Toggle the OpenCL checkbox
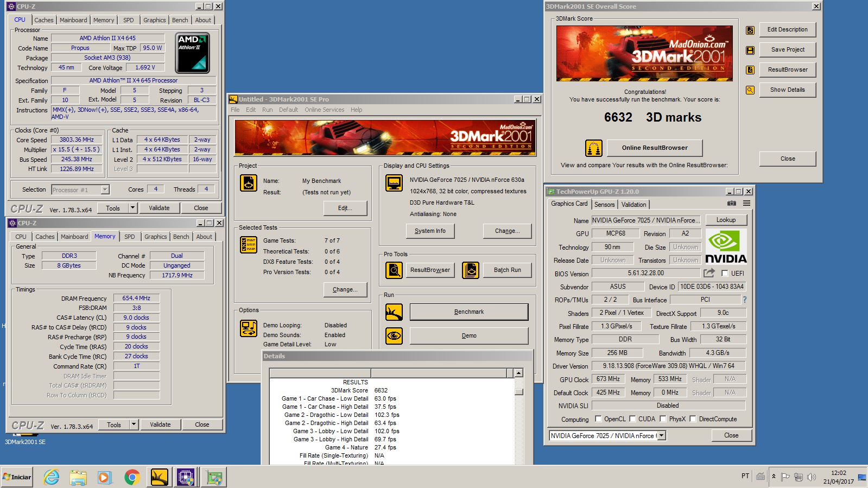Screen dimensions: 868x488 point(598,419)
